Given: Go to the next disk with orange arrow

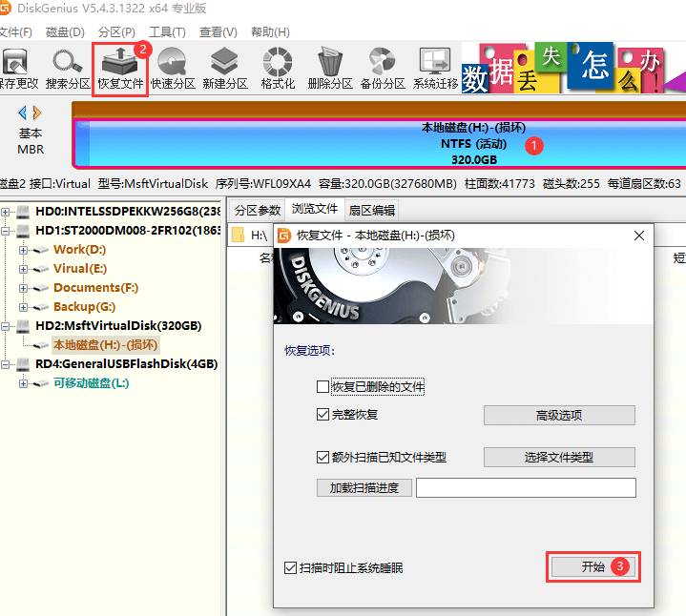Looking at the screenshot, I should pos(37,113).
